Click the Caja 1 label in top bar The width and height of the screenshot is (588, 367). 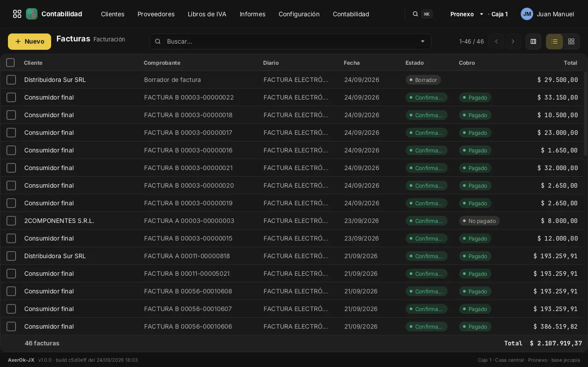point(499,14)
